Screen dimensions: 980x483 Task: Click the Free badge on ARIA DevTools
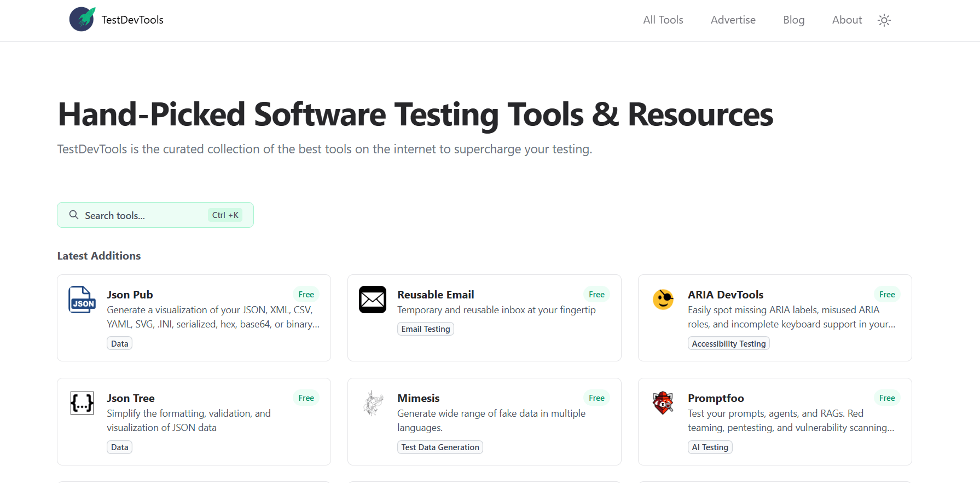coord(887,295)
